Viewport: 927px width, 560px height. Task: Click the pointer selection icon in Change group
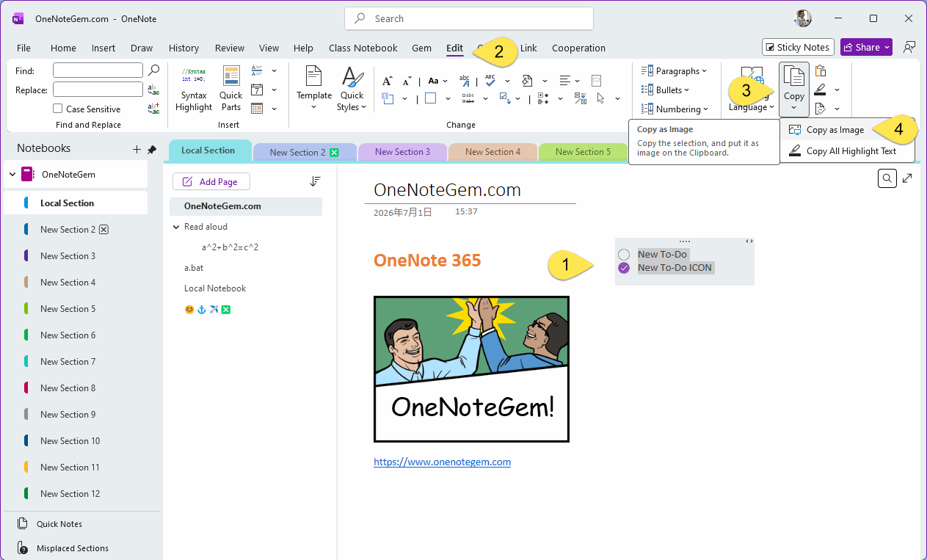tap(601, 98)
